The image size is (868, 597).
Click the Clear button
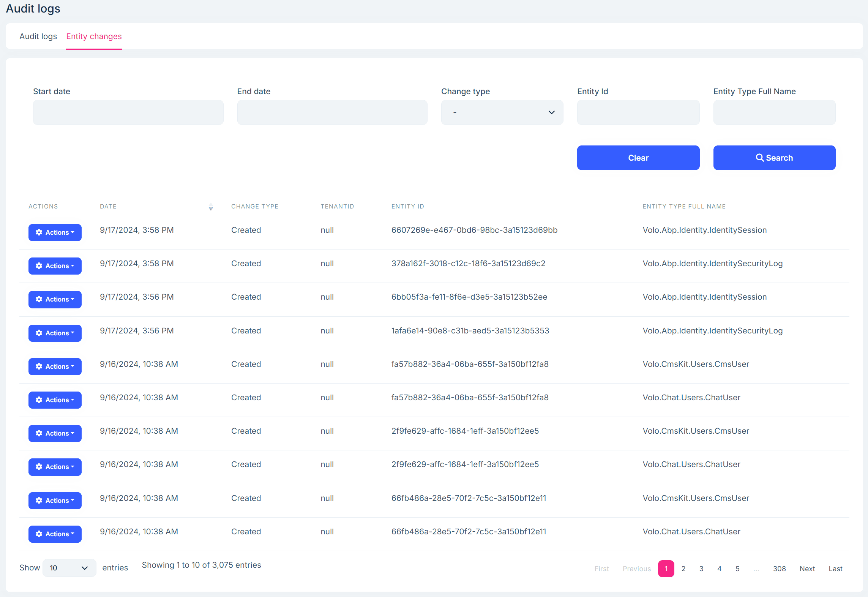[x=638, y=158]
